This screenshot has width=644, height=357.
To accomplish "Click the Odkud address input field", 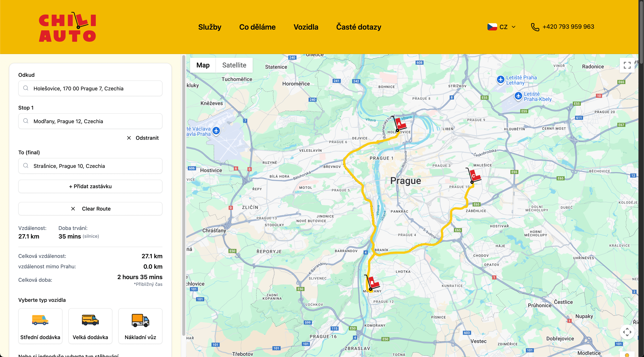I will click(90, 89).
